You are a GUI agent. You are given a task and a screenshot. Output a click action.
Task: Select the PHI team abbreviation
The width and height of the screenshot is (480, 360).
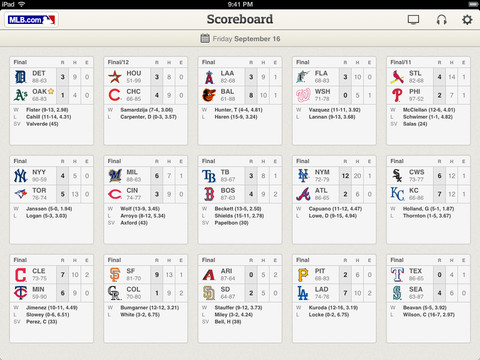415,91
